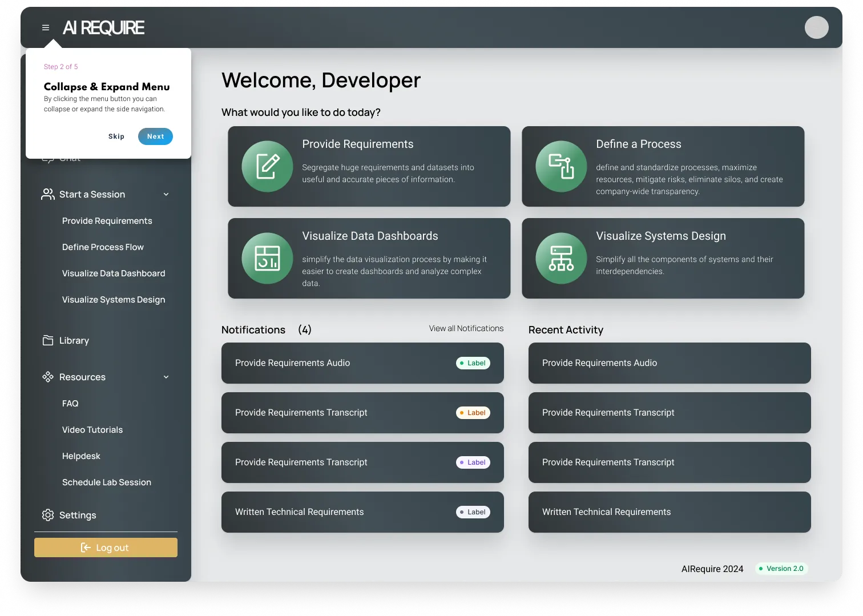This screenshot has width=863, height=616.
Task: Open the Visualize Systems Design card title
Action: pyautogui.click(x=661, y=236)
